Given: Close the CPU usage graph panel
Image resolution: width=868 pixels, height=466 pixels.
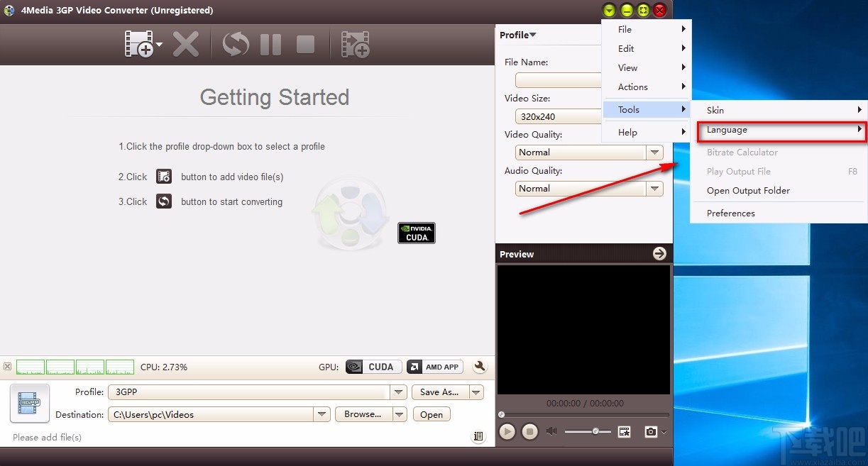Looking at the screenshot, I should point(7,367).
